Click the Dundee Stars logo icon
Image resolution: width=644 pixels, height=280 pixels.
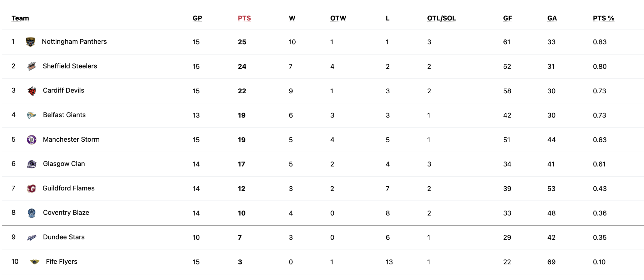point(32,237)
